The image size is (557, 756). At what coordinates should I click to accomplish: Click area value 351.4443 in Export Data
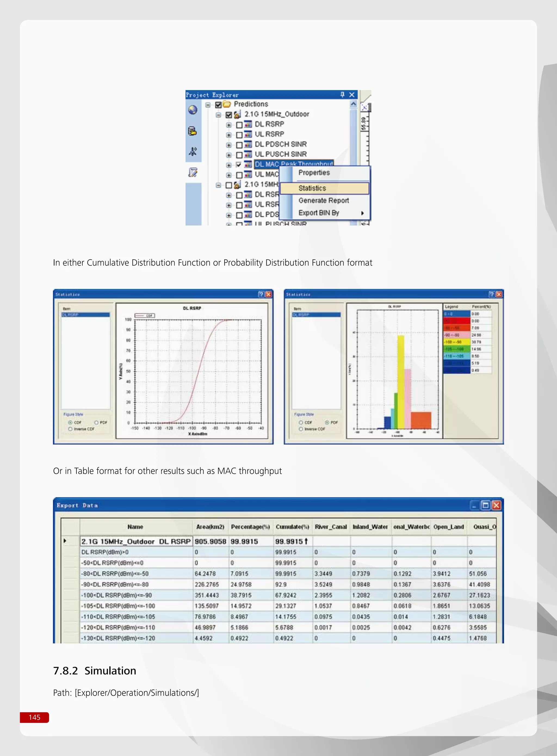pos(211,595)
